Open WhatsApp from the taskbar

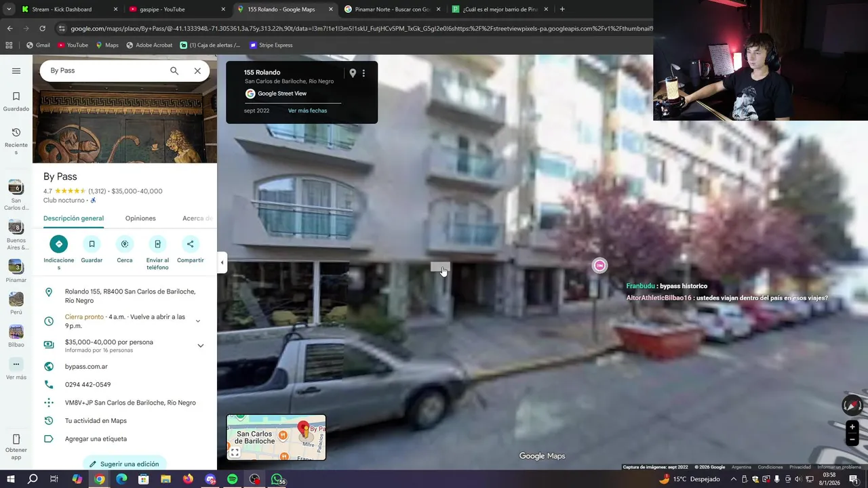277,479
